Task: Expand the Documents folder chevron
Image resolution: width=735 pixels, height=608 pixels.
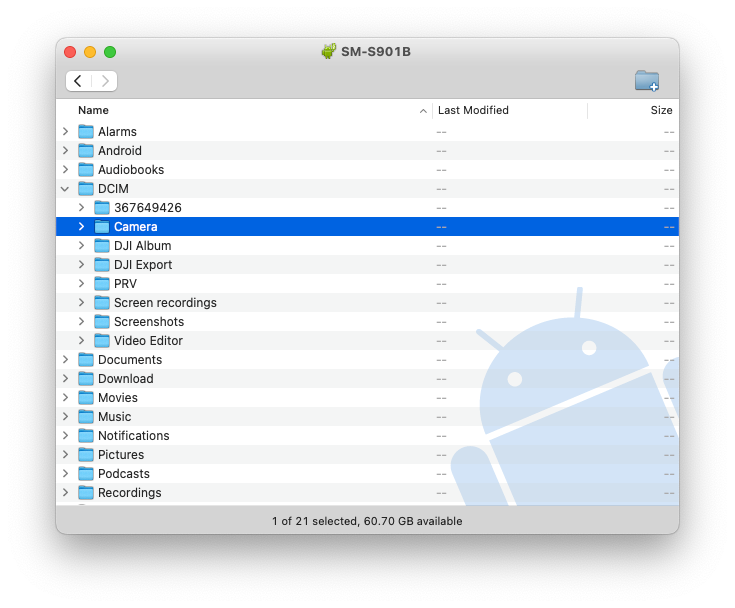Action: click(x=66, y=360)
